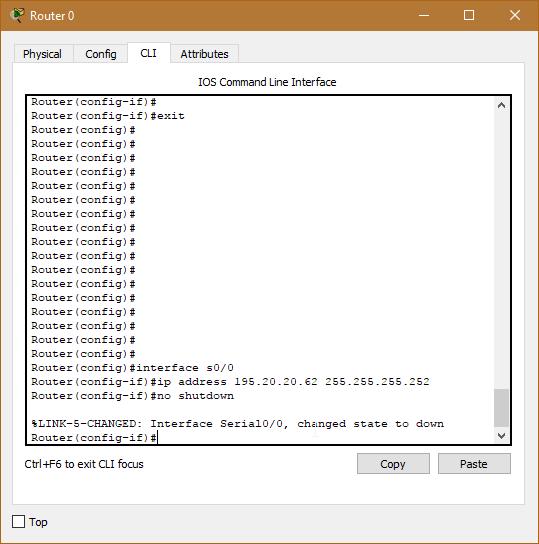
Task: Open the Config tab
Action: (101, 54)
